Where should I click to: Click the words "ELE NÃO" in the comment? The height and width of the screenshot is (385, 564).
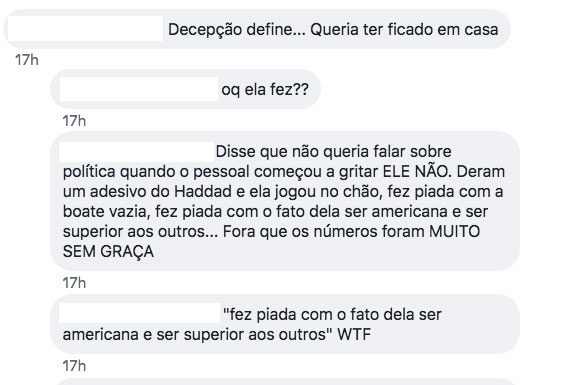[x=416, y=172]
